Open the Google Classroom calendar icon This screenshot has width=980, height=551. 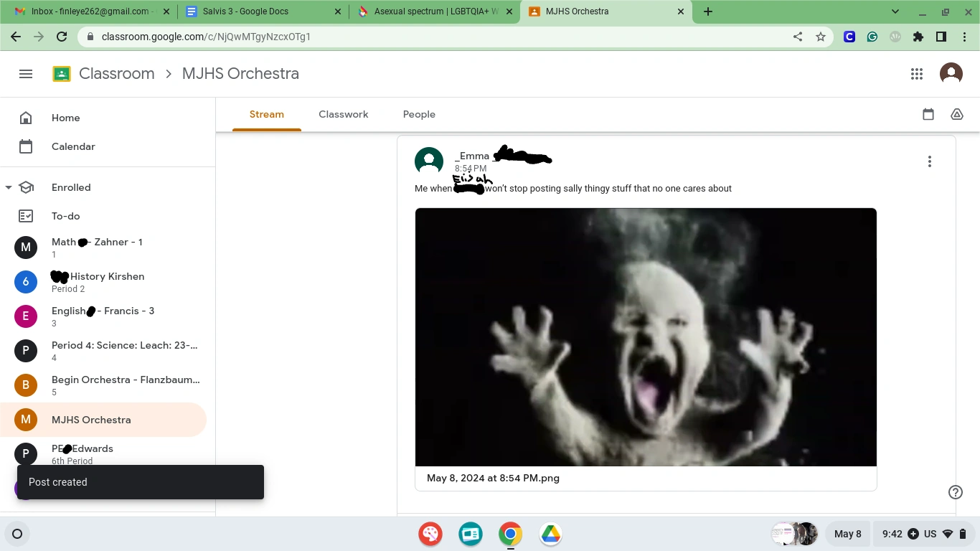[x=928, y=114]
